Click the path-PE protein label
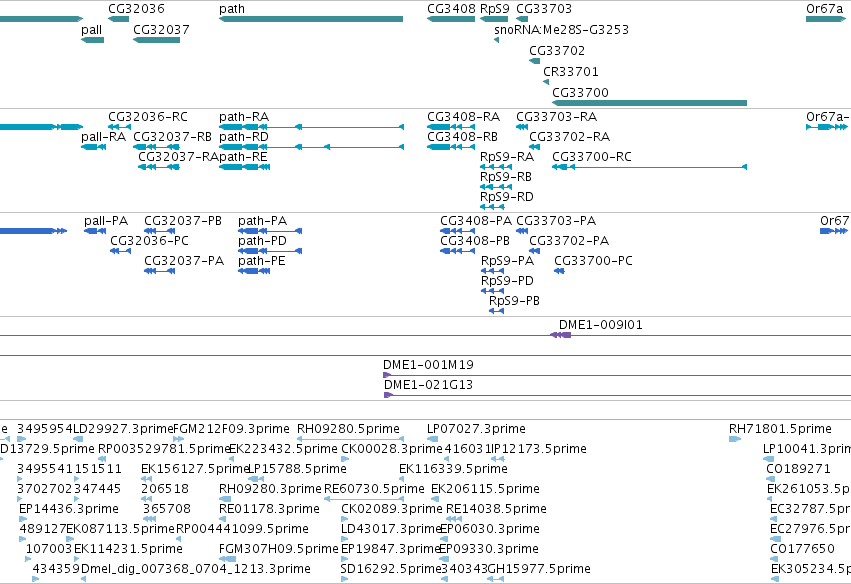Viewport: 851px width, 584px height. (x=262, y=262)
